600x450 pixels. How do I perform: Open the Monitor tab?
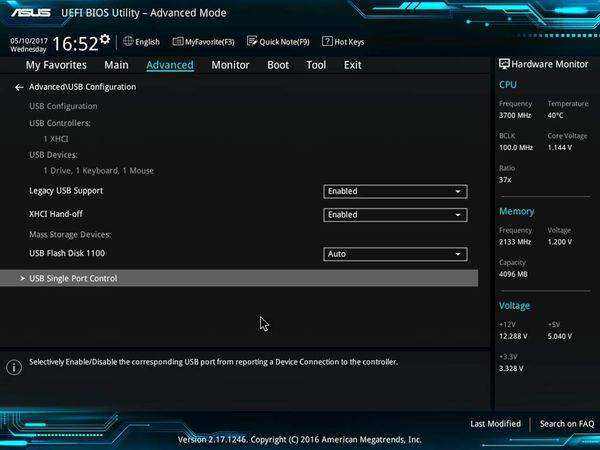click(230, 65)
